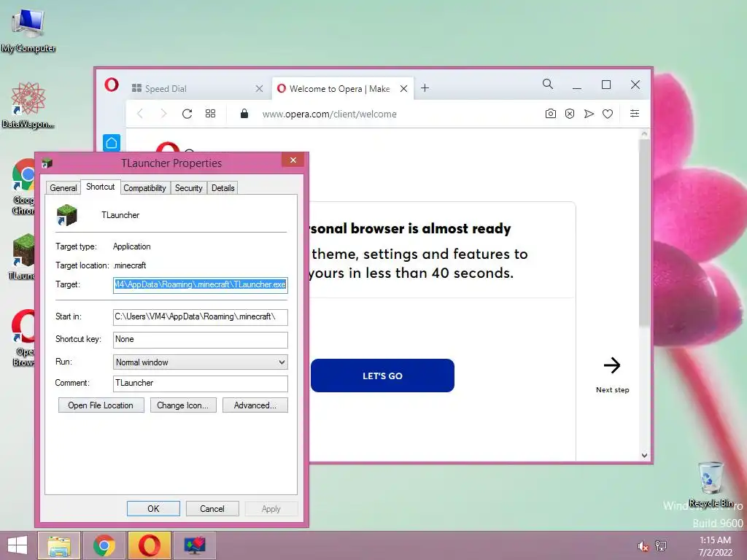The image size is (747, 560).
Task: Reload the Opera welcome page
Action: pyautogui.click(x=187, y=114)
